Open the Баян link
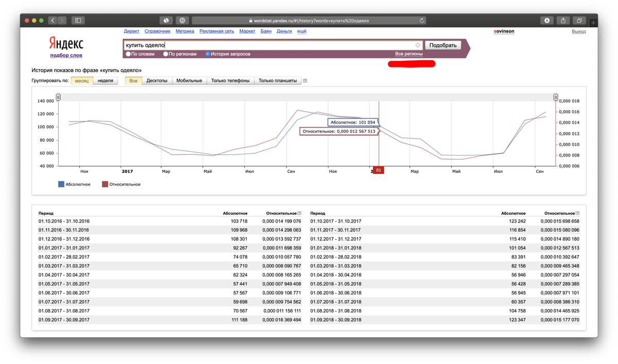This screenshot has height=364, width=618. 266,31
